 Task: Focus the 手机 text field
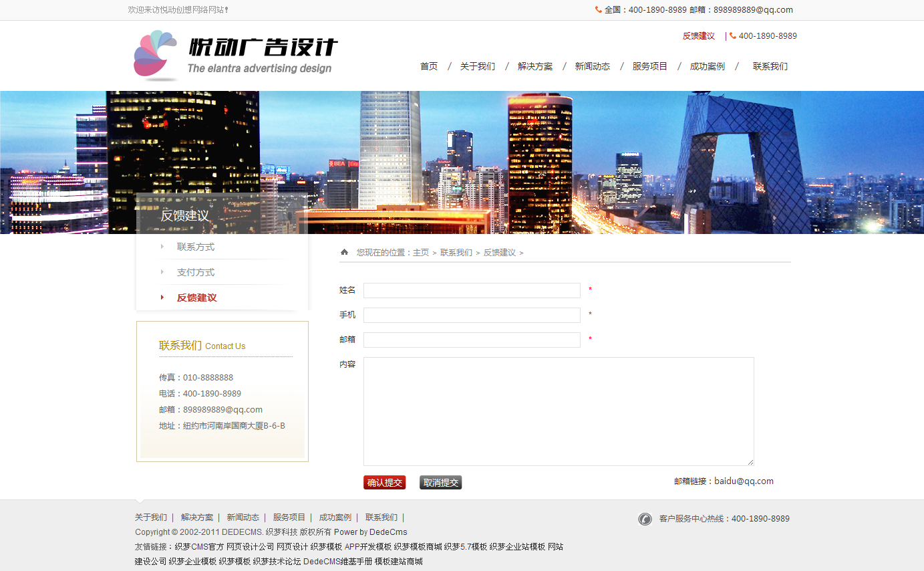[472, 315]
